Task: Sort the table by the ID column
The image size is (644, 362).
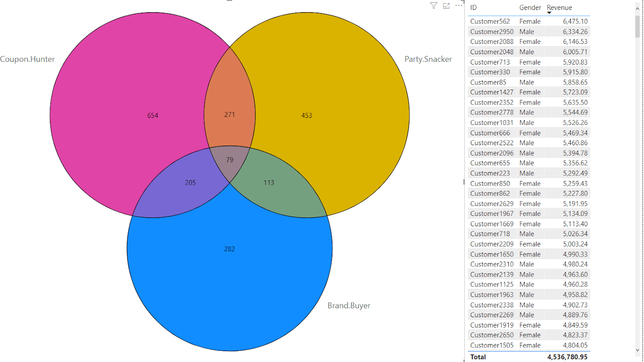Action: point(472,8)
